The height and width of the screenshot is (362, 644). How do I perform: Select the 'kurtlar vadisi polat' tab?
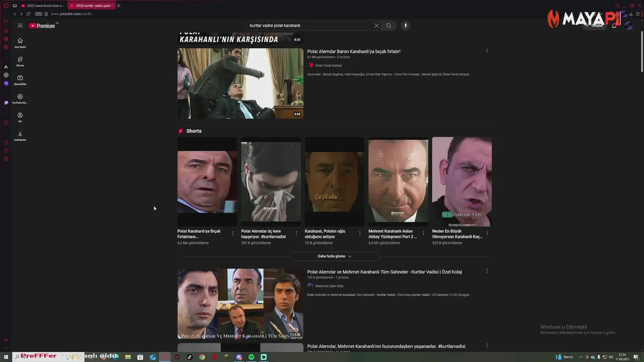(x=91, y=6)
